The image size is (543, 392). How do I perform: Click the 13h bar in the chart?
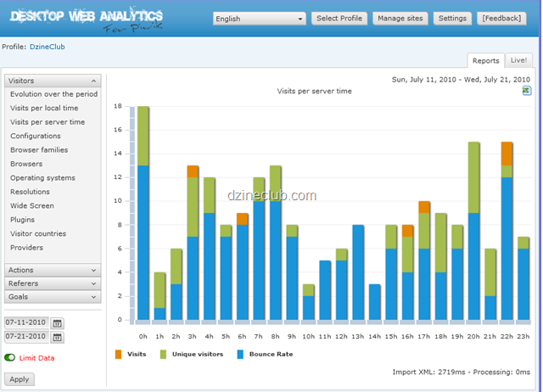pos(358,272)
